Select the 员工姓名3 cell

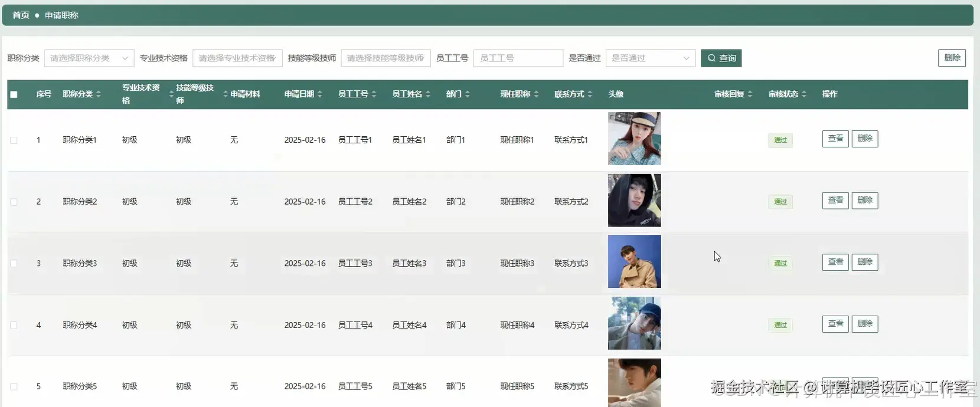(x=409, y=264)
